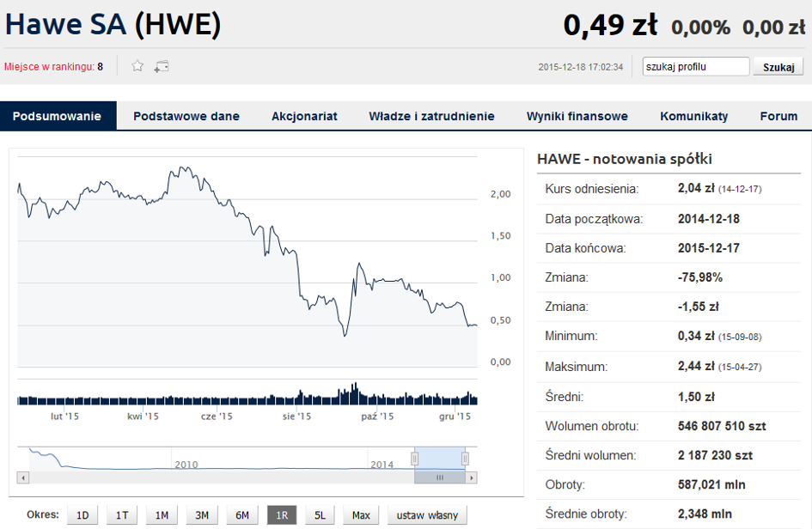
Task: Choose the 1R chart period
Action: (x=282, y=515)
